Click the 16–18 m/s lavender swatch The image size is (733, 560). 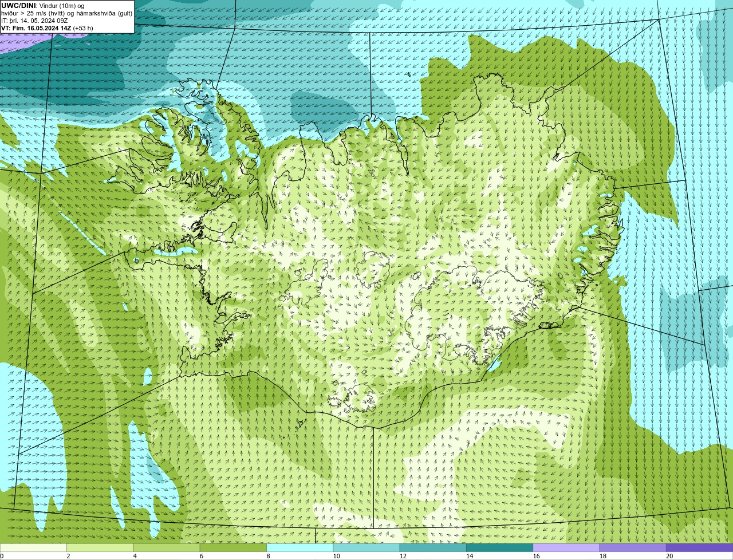click(x=566, y=547)
